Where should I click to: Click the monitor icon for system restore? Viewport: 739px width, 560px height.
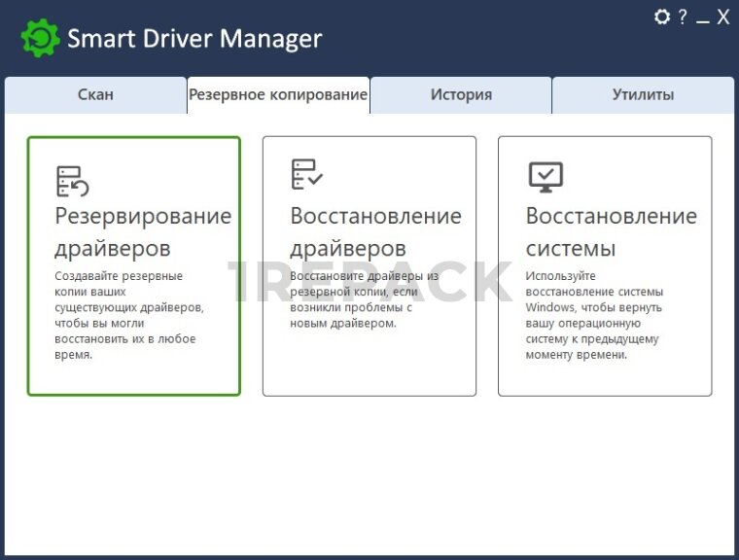545,177
